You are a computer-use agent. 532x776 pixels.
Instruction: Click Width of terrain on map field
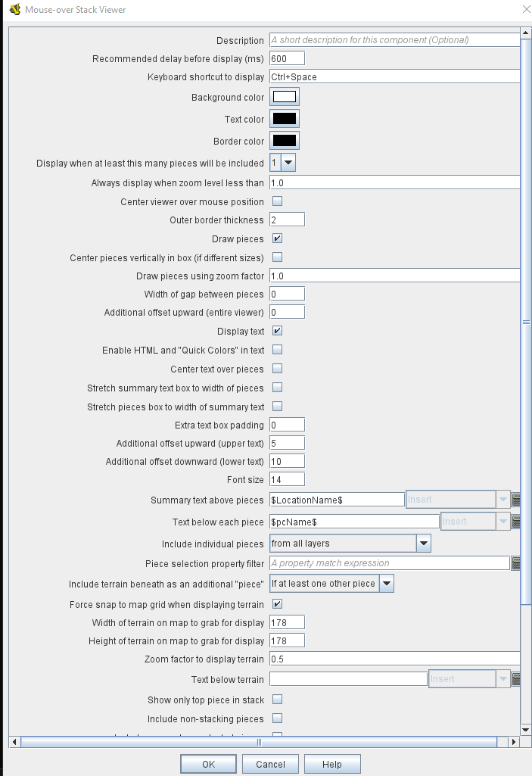pos(287,622)
